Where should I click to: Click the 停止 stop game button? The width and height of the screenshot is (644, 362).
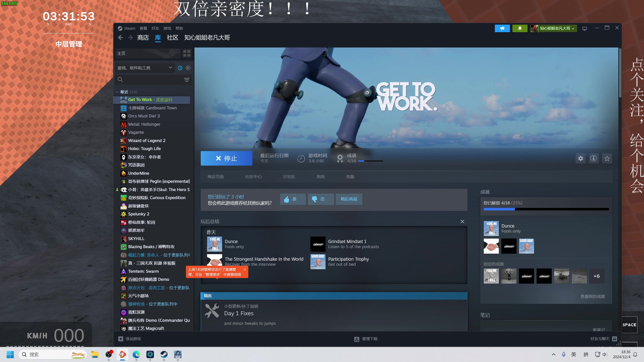click(226, 158)
